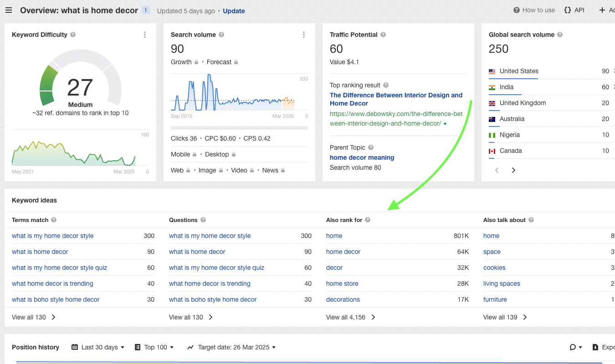Click the Top ranking result help icon
Screen dimensions: 615x364
click(x=386, y=85)
